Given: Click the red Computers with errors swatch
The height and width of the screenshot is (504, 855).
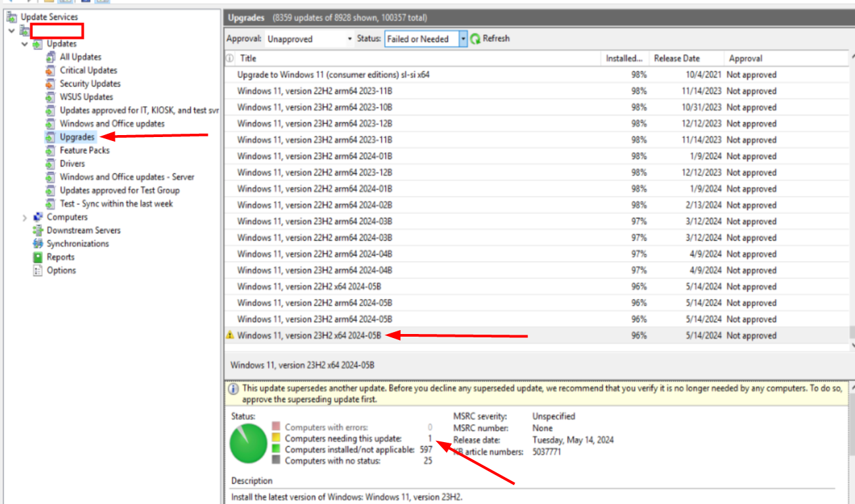Looking at the screenshot, I should [276, 427].
